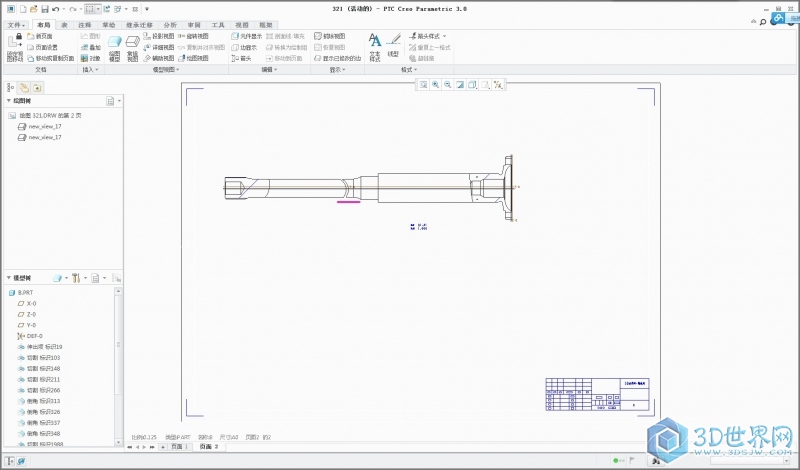This screenshot has height=470, width=800.
Task: Redo the last undone action
Action: click(73, 9)
